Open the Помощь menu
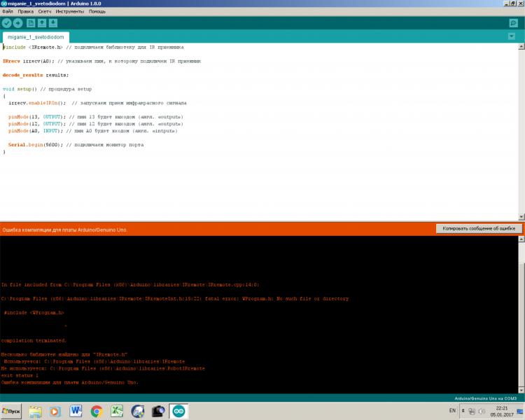Image resolution: width=525 pixels, height=420 pixels. pyautogui.click(x=97, y=11)
